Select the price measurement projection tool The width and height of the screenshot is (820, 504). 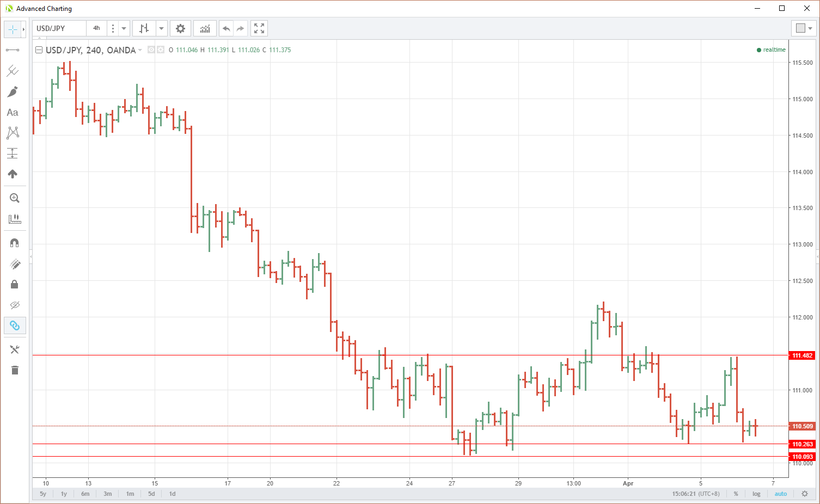tap(13, 153)
